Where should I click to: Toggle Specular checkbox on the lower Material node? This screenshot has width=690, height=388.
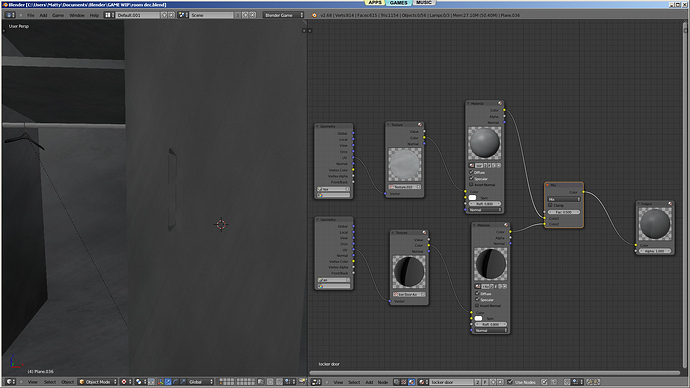[477, 300]
